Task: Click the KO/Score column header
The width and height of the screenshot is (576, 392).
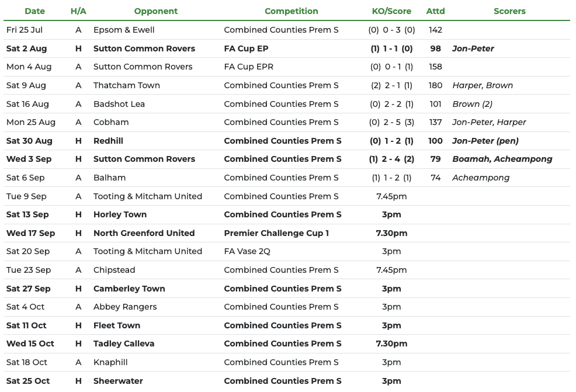Action: (x=391, y=11)
